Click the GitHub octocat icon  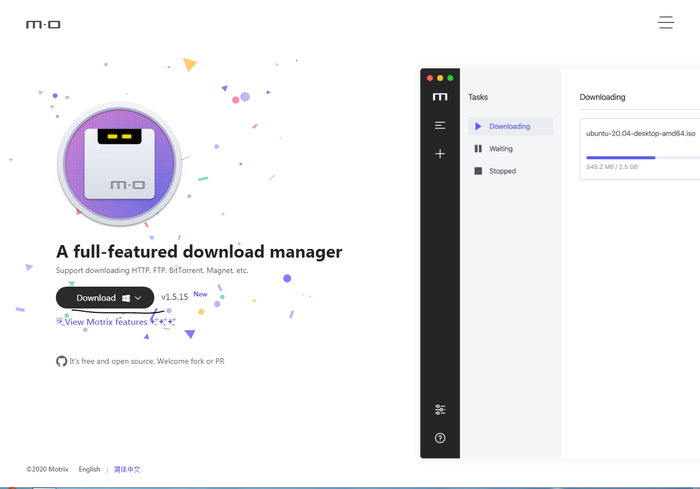tap(62, 361)
